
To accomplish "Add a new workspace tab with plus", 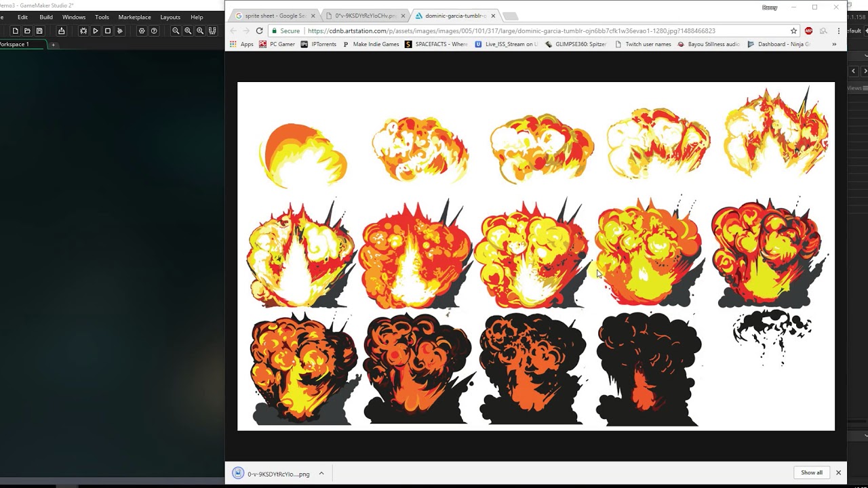I will [x=53, y=45].
